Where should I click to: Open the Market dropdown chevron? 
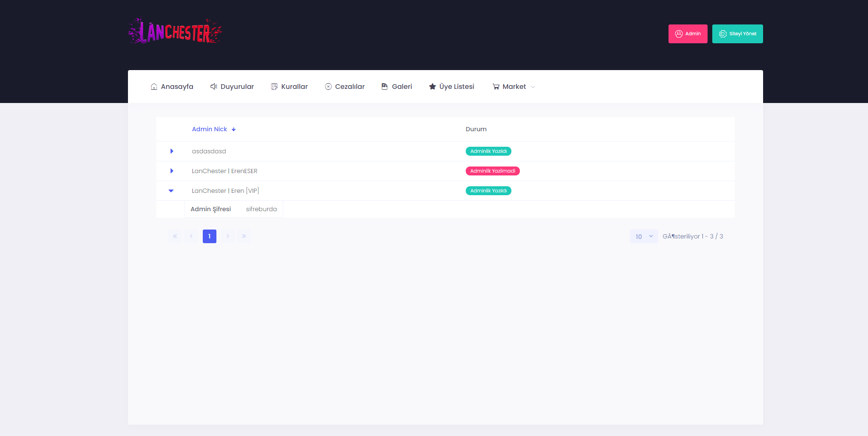533,87
